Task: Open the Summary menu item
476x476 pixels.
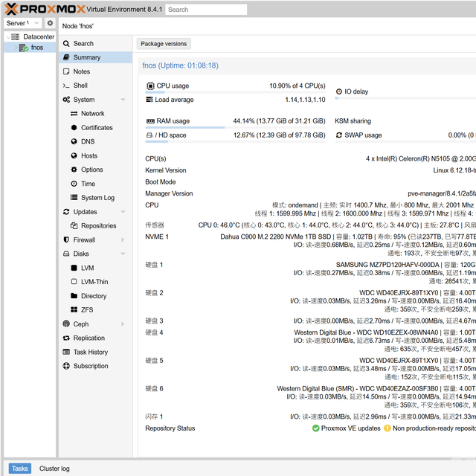Action: click(x=96, y=57)
